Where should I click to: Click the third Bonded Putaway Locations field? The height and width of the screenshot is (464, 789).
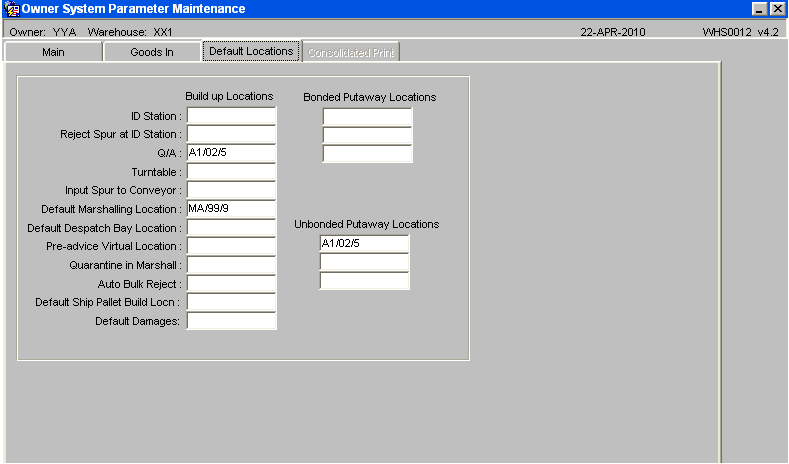click(x=367, y=153)
